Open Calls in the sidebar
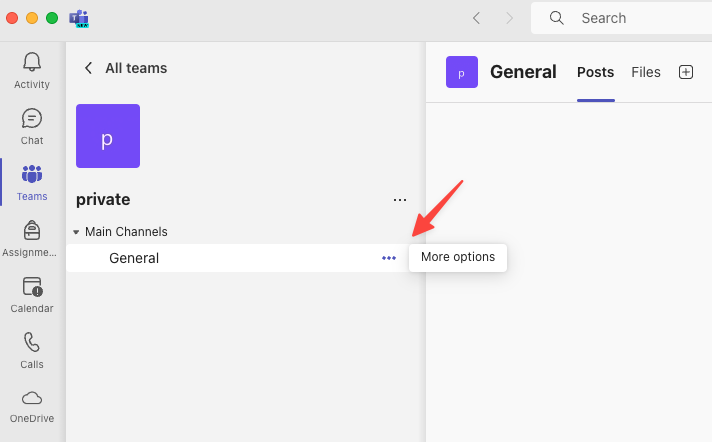712x442 pixels. click(32, 342)
